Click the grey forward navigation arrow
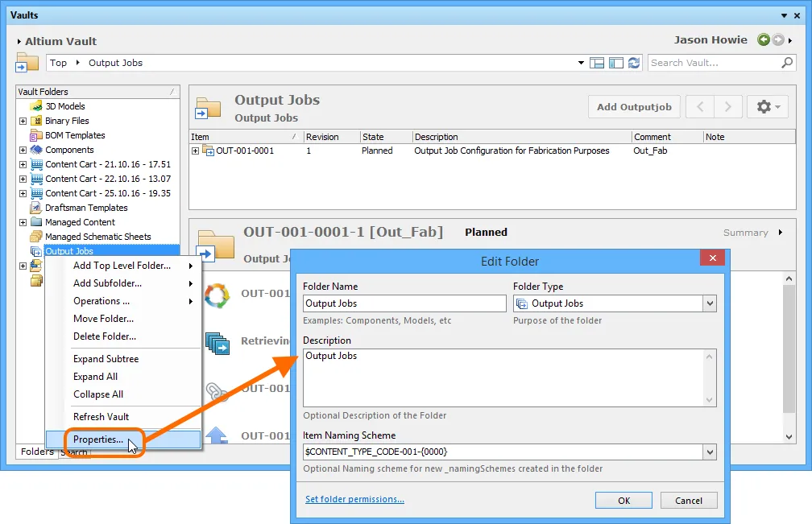Viewport: 812px width, 524px height. click(x=778, y=39)
